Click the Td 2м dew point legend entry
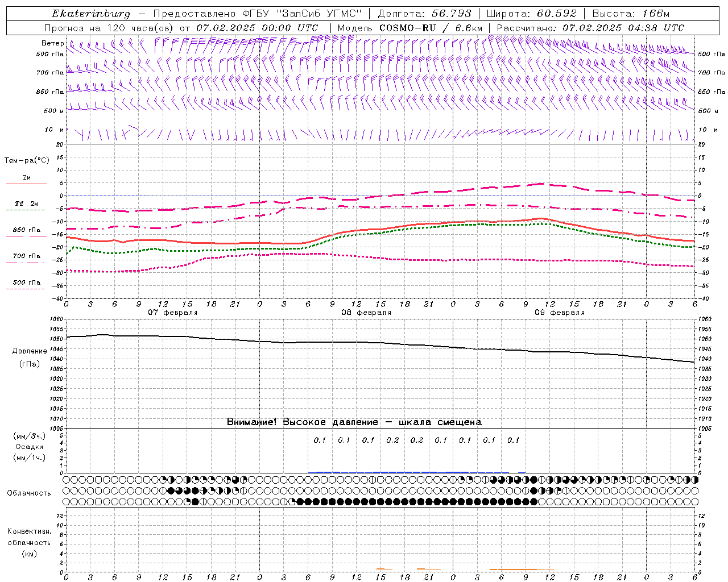Screen dimensions: 728x582 click(x=27, y=203)
